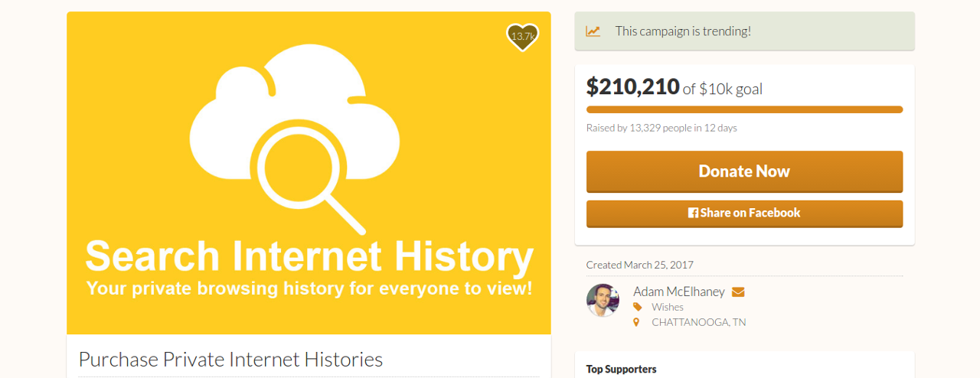Screen dimensions: 980x378
Task: Email organizer via the envelope icon
Action: (738, 292)
